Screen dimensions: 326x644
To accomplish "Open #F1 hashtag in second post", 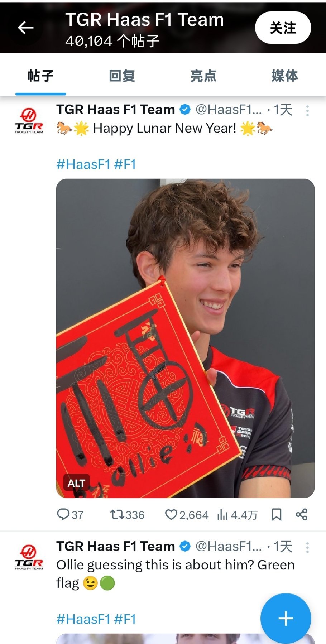I will pos(125,619).
